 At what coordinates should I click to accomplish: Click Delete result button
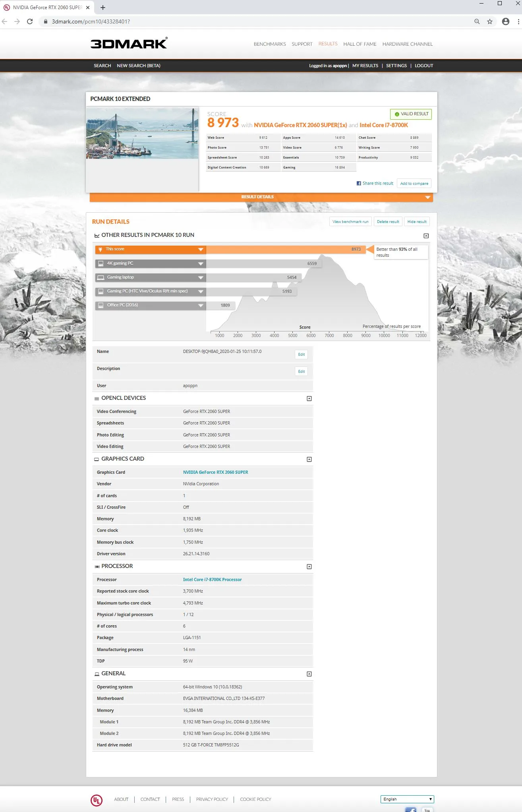click(388, 222)
